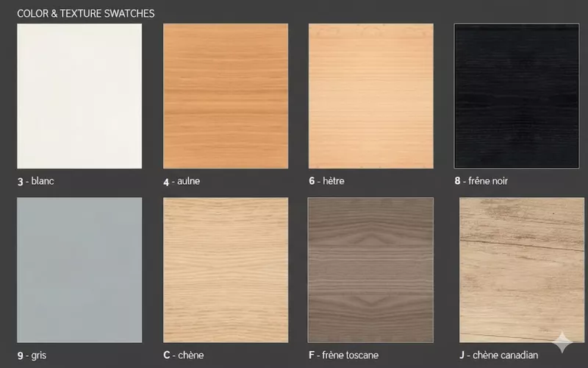Choose the gris gray swatch
This screenshot has width=588, height=368.
(79, 270)
